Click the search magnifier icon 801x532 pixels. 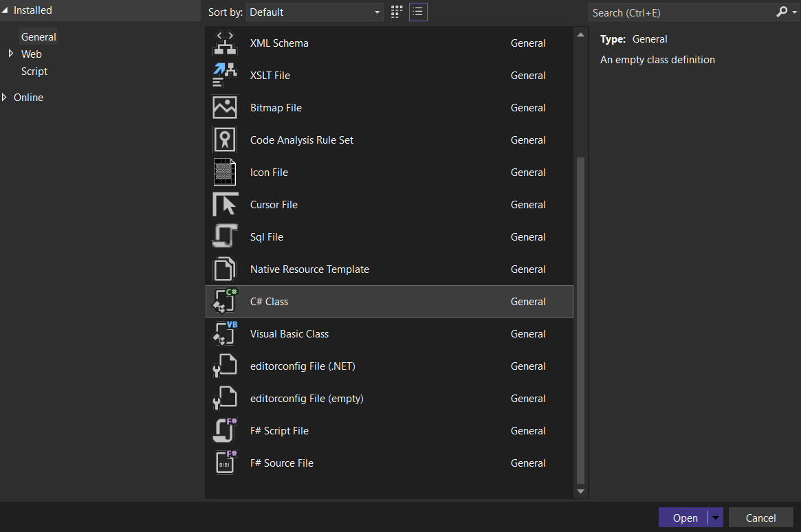coord(782,12)
